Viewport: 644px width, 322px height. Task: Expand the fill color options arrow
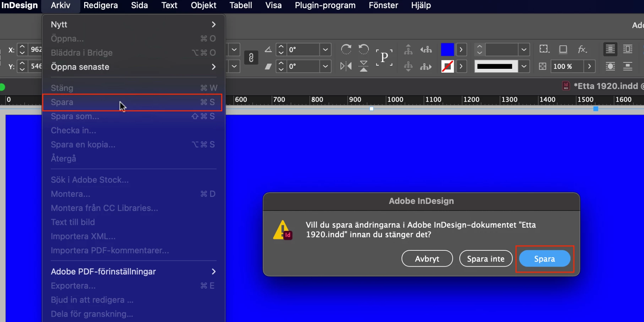click(461, 49)
